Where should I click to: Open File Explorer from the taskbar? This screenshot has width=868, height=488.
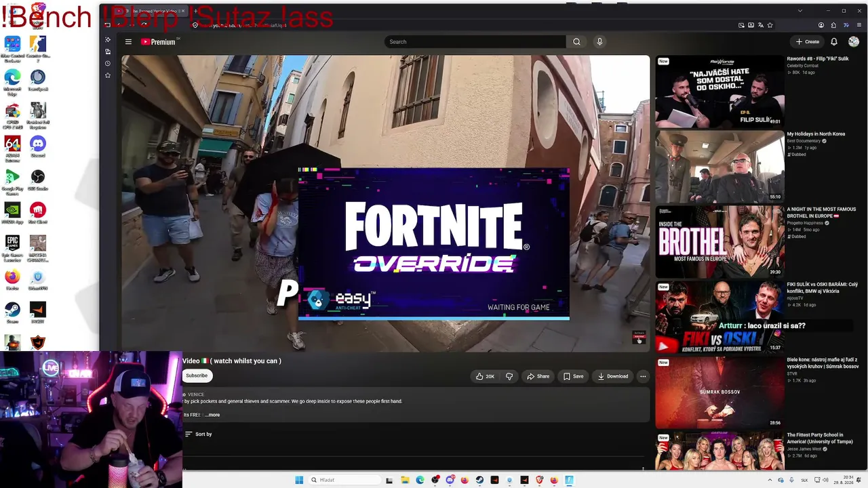click(405, 480)
